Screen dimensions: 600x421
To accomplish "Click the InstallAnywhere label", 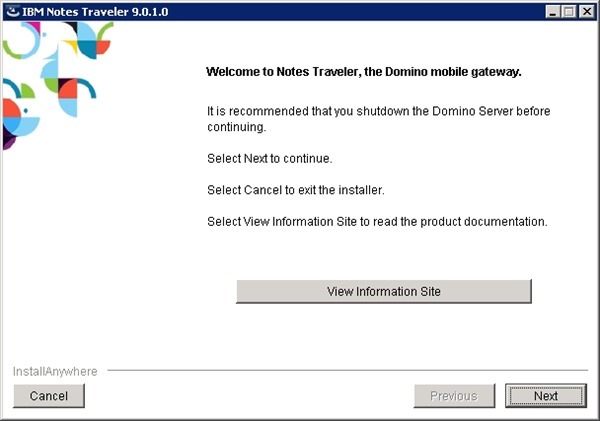I will (55, 371).
